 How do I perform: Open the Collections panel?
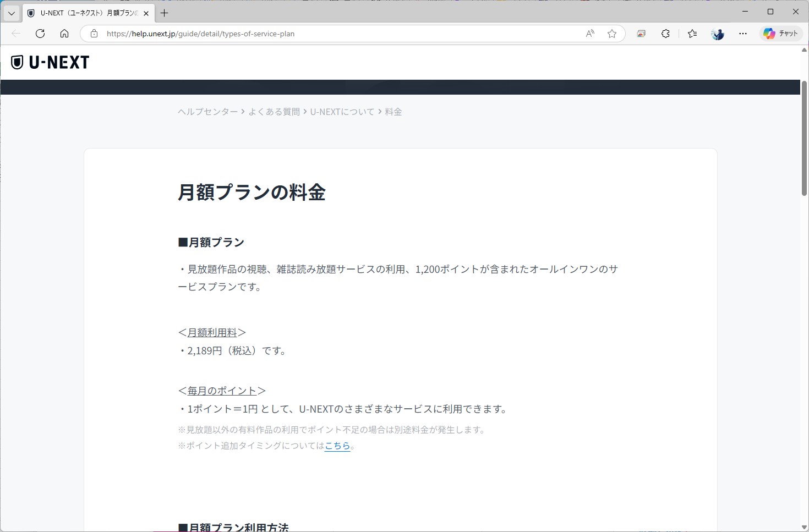coord(641,34)
